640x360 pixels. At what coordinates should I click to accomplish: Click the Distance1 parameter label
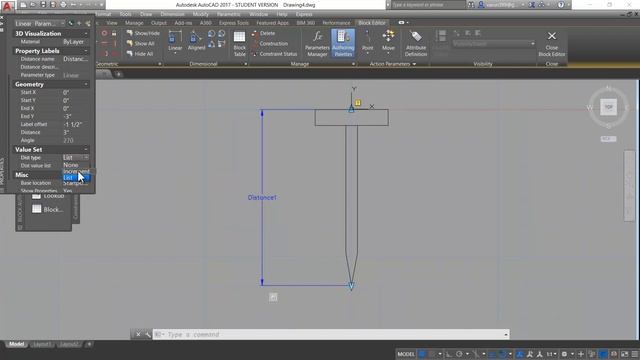262,198
